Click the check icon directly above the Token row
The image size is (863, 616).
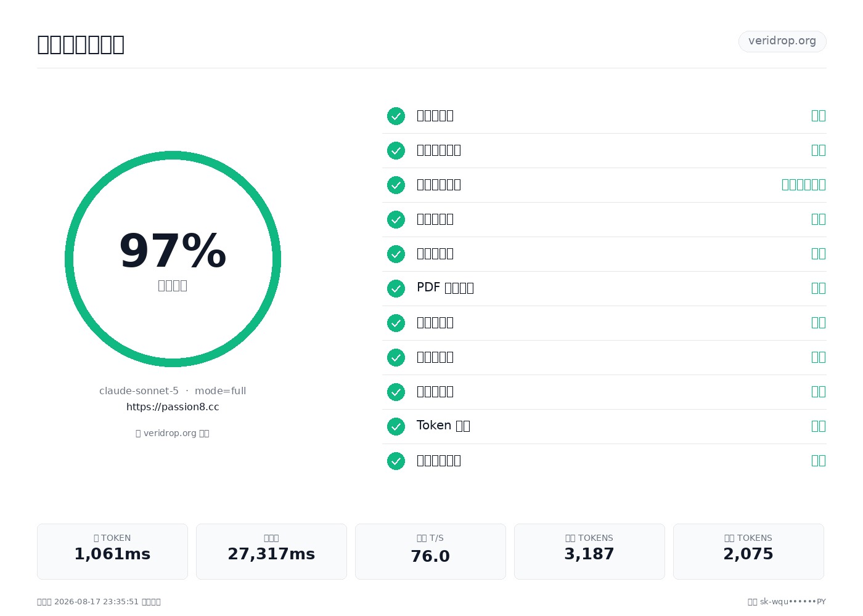click(x=396, y=392)
